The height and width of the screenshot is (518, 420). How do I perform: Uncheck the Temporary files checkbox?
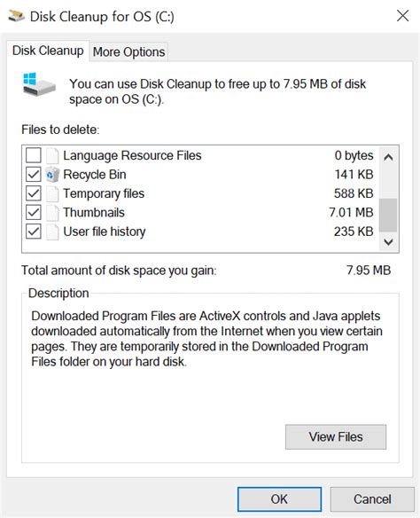(x=34, y=193)
